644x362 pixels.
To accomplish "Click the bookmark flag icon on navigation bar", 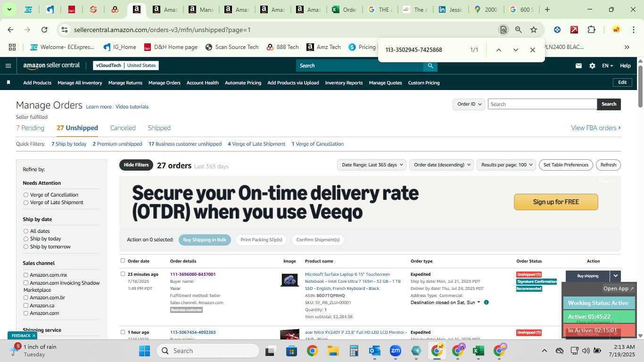I will [8, 82].
